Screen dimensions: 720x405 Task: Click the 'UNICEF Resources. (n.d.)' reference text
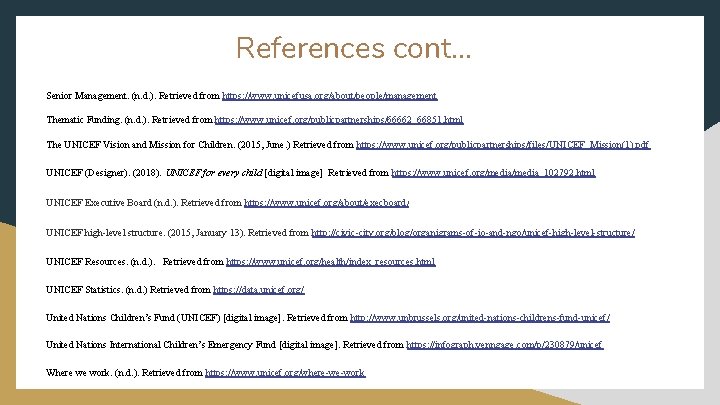click(101, 261)
